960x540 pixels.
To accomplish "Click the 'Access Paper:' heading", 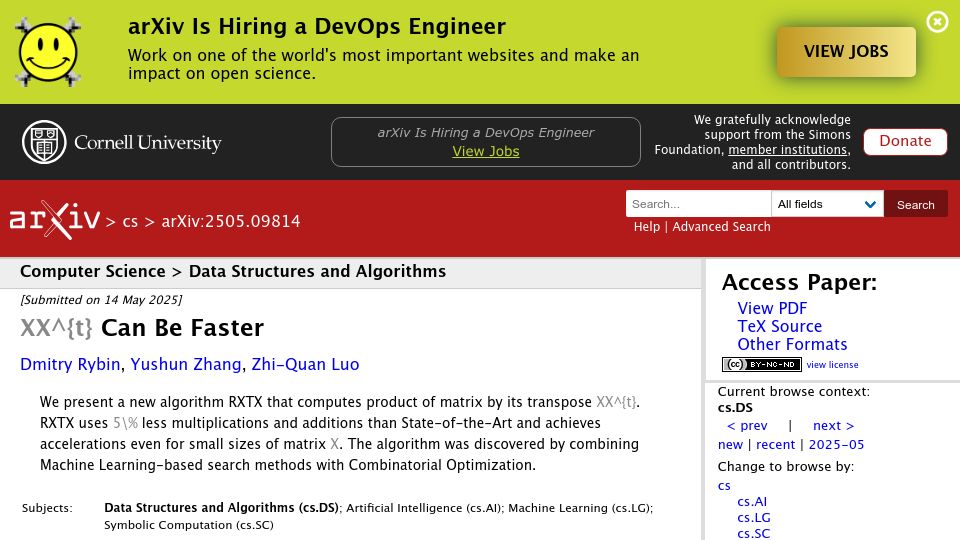I will point(799,282).
